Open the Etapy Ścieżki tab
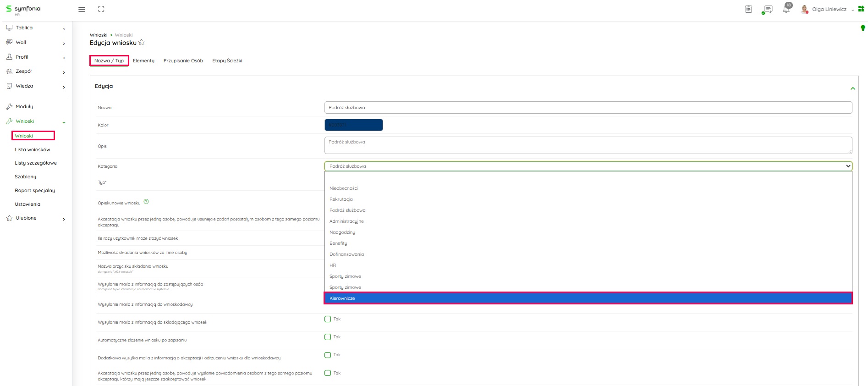The image size is (868, 386). click(227, 61)
